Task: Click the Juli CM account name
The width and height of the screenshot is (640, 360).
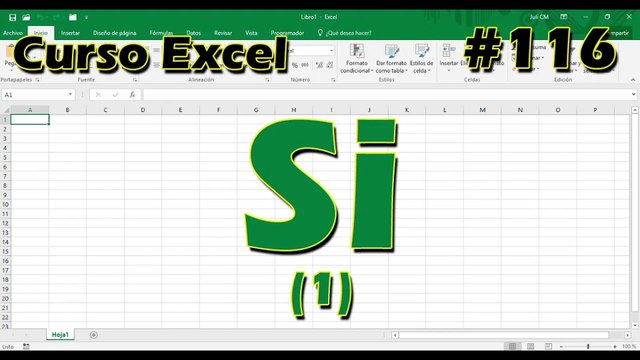Action: [539, 17]
